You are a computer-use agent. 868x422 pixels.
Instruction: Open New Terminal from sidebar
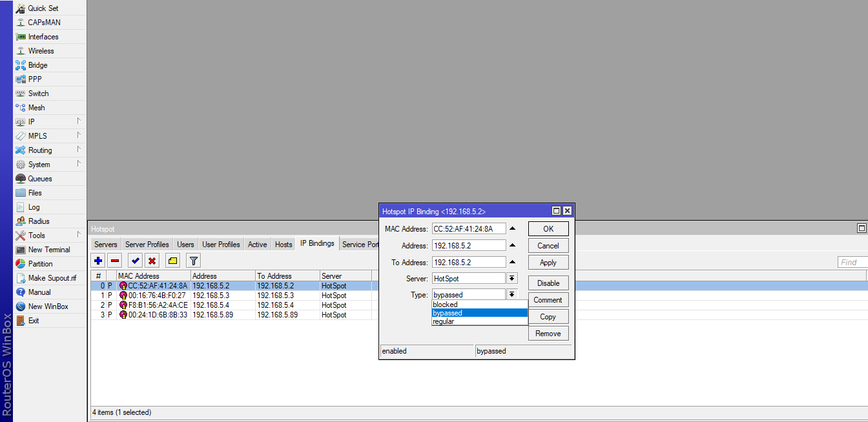(x=49, y=250)
